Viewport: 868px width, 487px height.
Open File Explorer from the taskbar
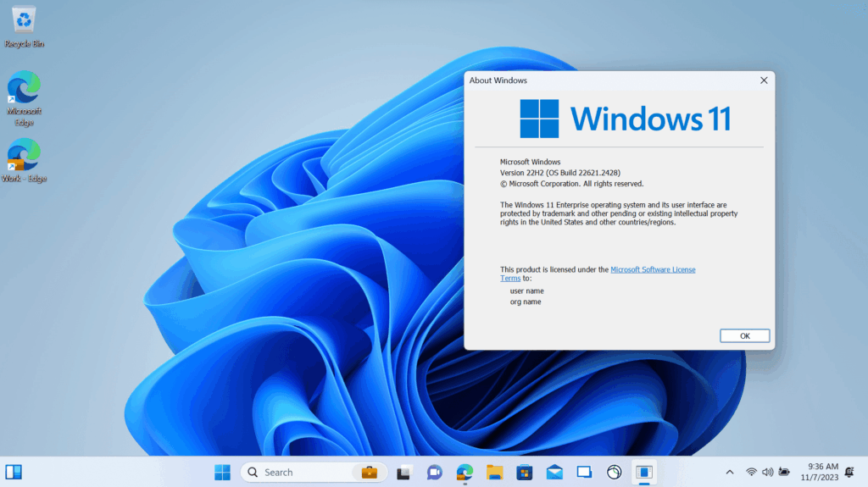coord(495,472)
